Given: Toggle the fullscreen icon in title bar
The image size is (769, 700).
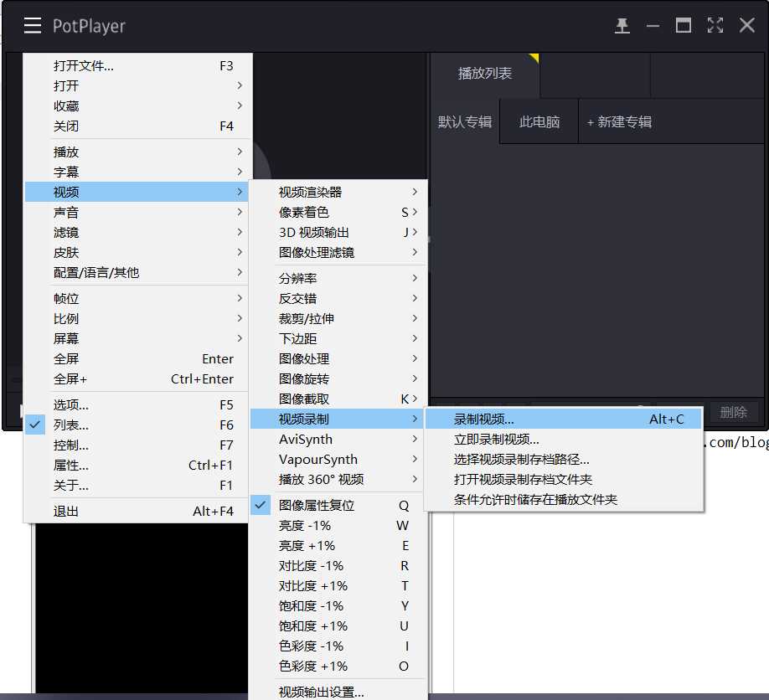Looking at the screenshot, I should coord(715,25).
